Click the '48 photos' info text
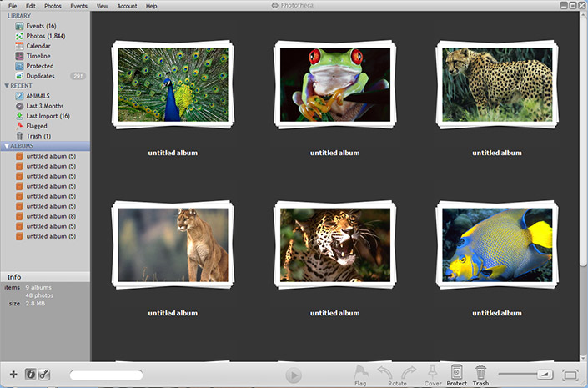Image resolution: width=588 pixels, height=388 pixels. [39, 295]
